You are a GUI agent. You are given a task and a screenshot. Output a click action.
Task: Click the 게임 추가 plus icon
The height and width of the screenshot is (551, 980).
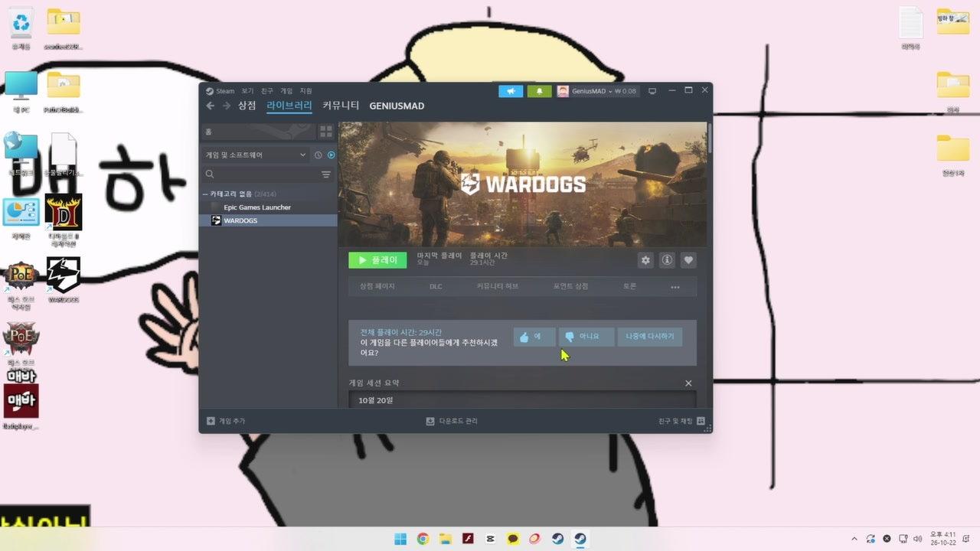(211, 421)
